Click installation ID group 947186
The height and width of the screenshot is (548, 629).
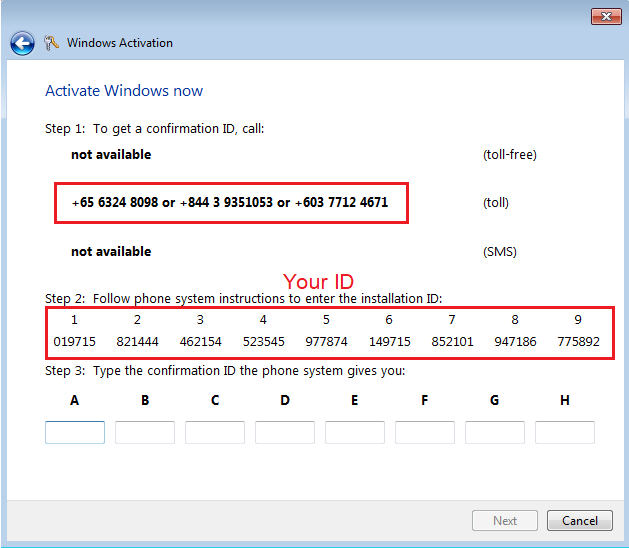coord(515,341)
